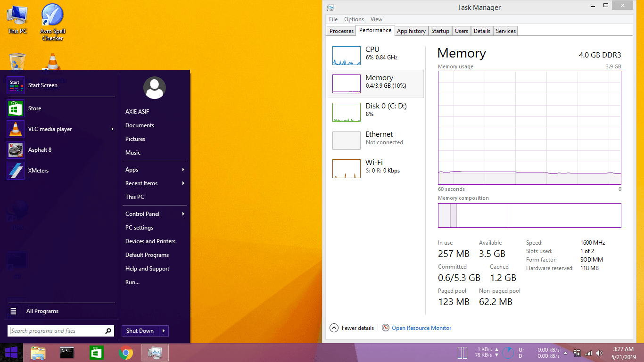The image size is (644, 362).
Task: Open Resource Monitor link
Action: [x=421, y=328]
